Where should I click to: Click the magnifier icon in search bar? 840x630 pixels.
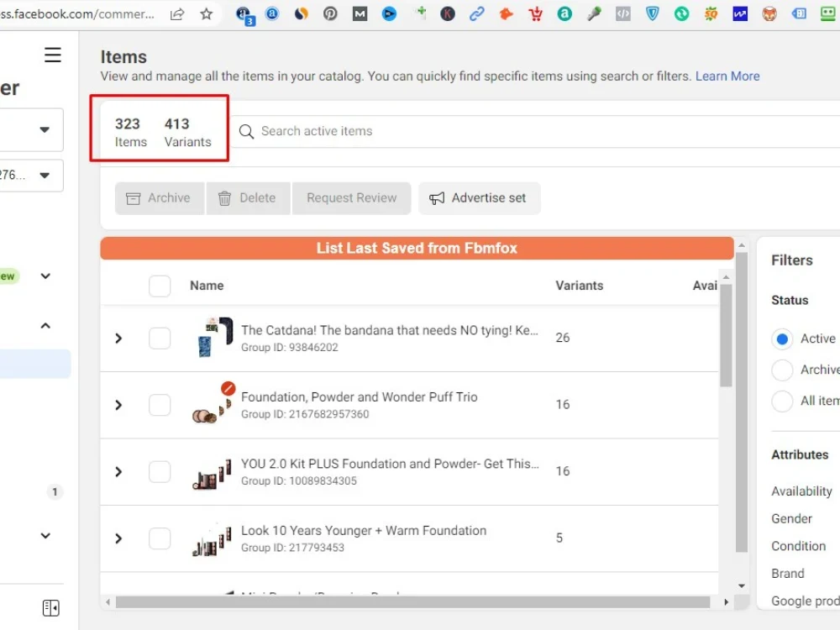click(x=246, y=131)
